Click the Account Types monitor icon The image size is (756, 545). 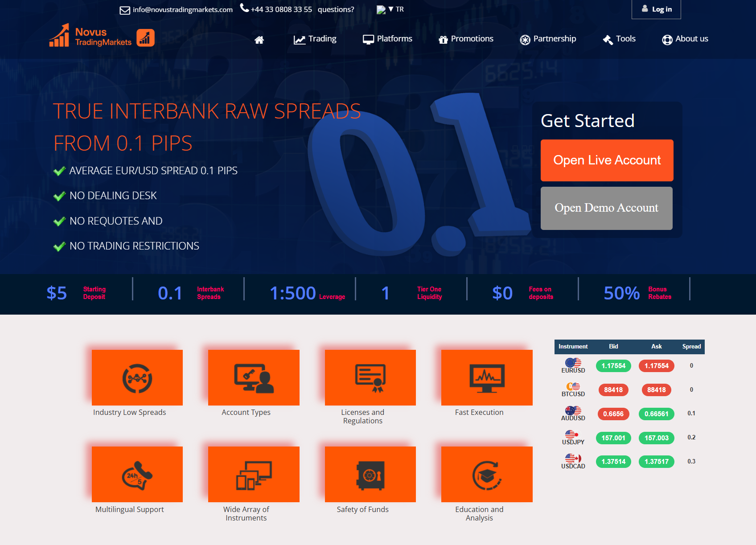tap(253, 377)
